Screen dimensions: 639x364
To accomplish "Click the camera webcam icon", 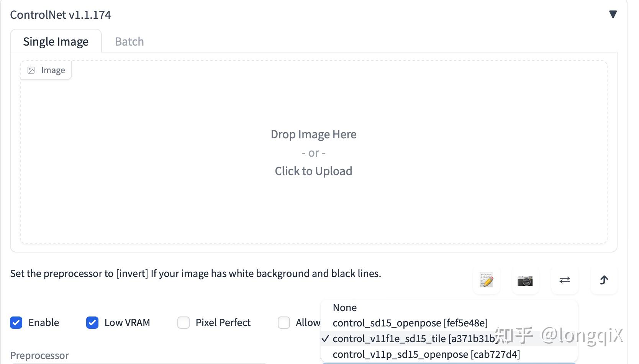I will coord(525,280).
